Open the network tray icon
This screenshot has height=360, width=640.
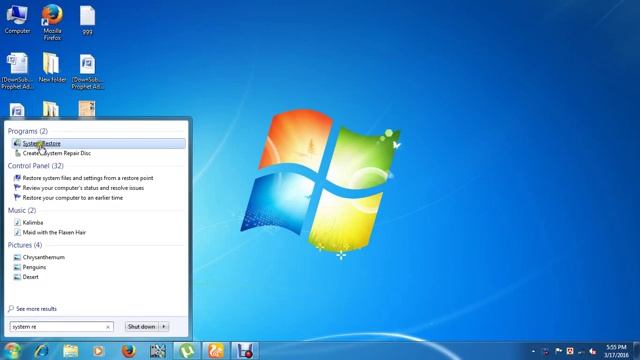(581, 351)
